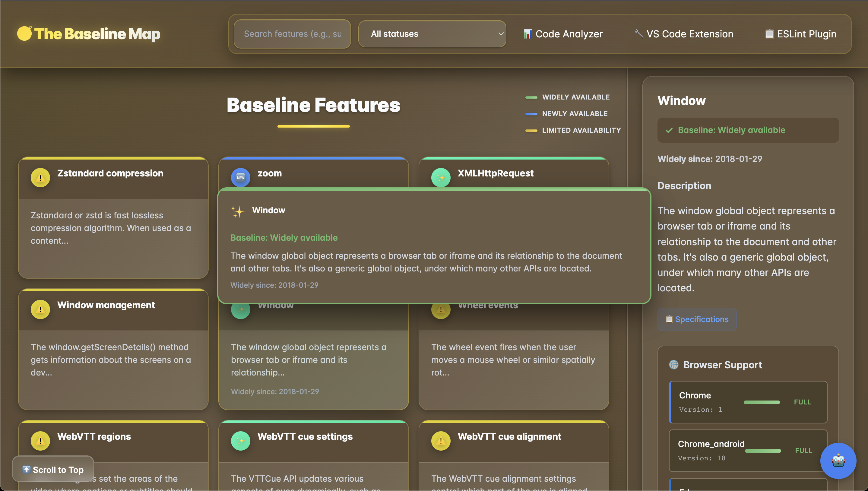Image resolution: width=868 pixels, height=491 pixels.
Task: Click the blue NEW badge on zoom card
Action: [x=240, y=178]
